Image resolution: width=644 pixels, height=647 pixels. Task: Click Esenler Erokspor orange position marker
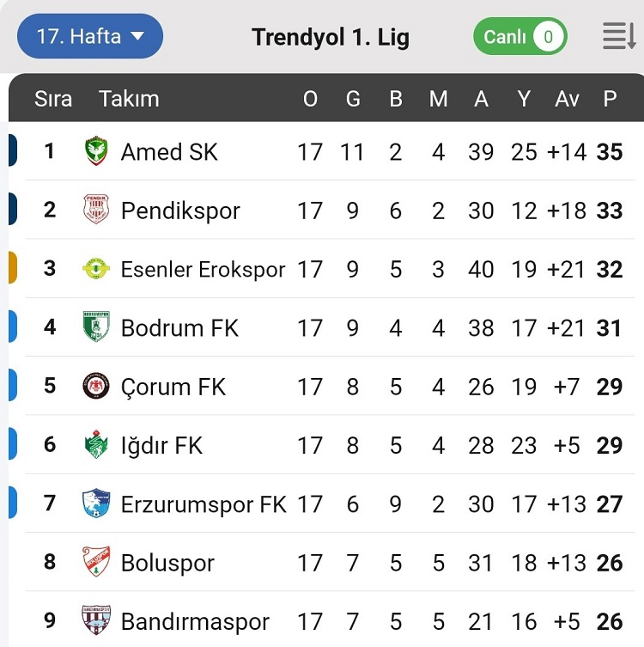[12, 268]
